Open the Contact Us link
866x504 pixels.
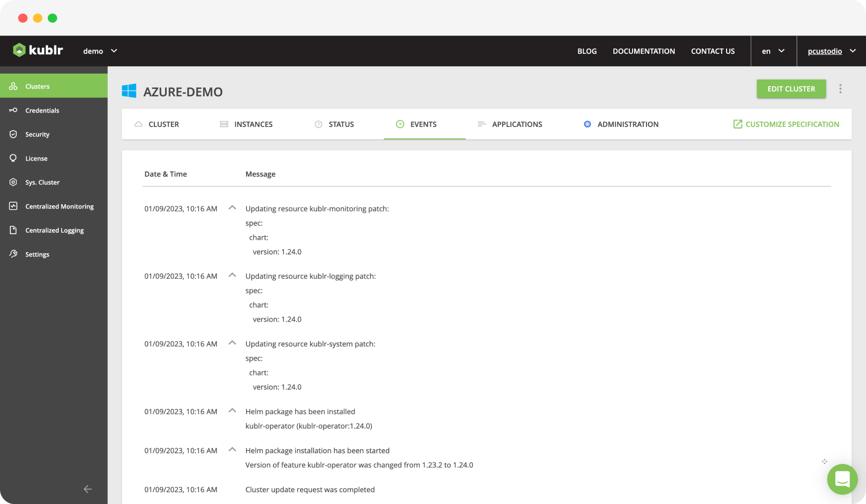coord(713,51)
